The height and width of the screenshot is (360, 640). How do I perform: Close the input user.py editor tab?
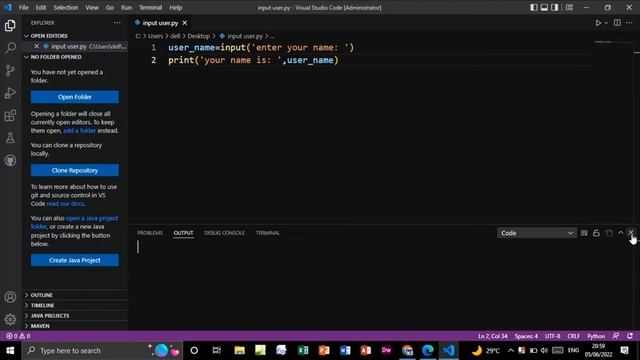[184, 23]
